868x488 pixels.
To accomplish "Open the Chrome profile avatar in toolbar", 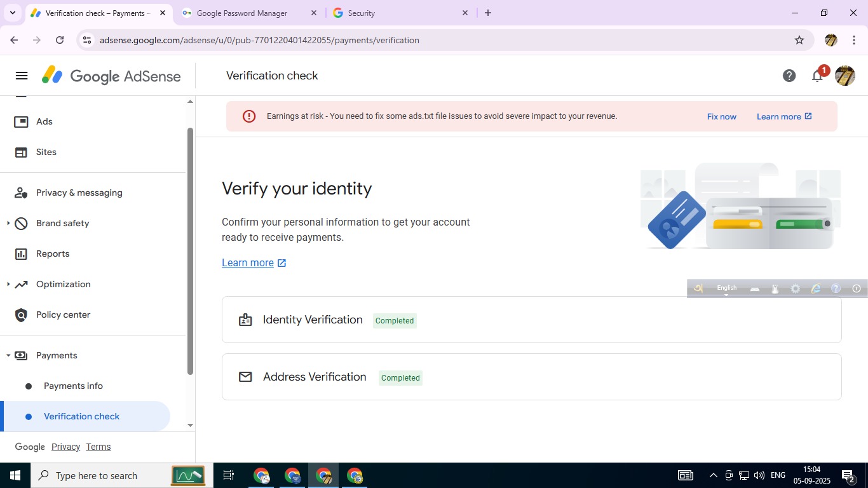I will coord(831,40).
